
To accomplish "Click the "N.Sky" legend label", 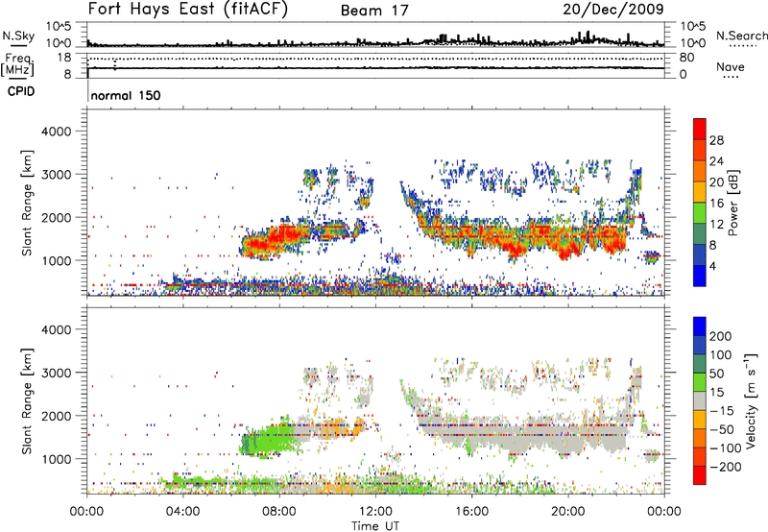I will pos(18,36).
